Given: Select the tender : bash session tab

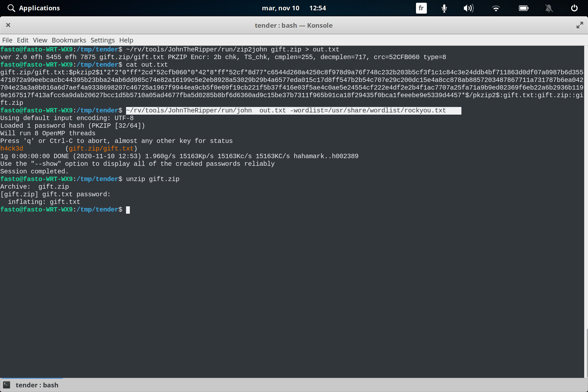Looking at the screenshot, I should click(x=37, y=385).
